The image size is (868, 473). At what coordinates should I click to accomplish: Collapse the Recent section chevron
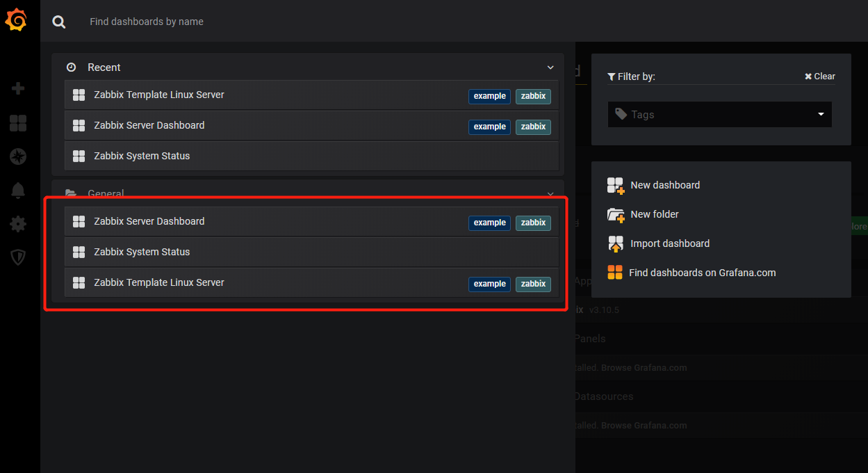click(550, 67)
